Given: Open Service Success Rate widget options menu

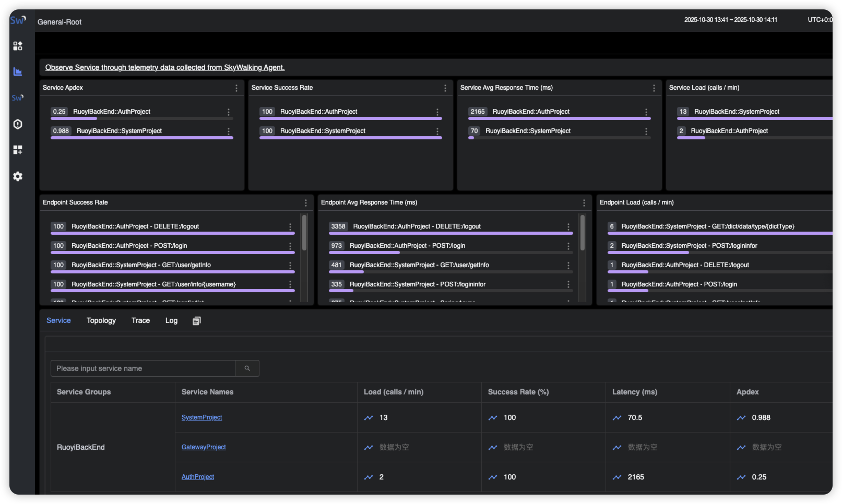Looking at the screenshot, I should [445, 88].
